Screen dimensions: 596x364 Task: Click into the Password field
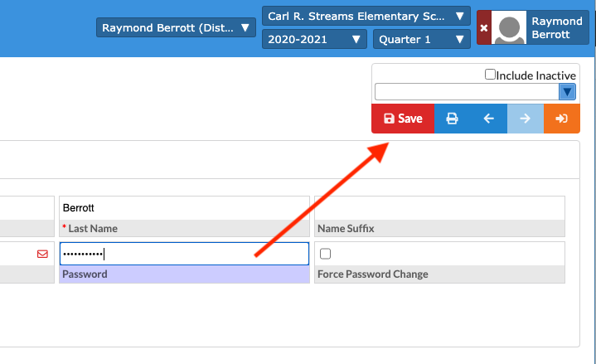click(184, 254)
